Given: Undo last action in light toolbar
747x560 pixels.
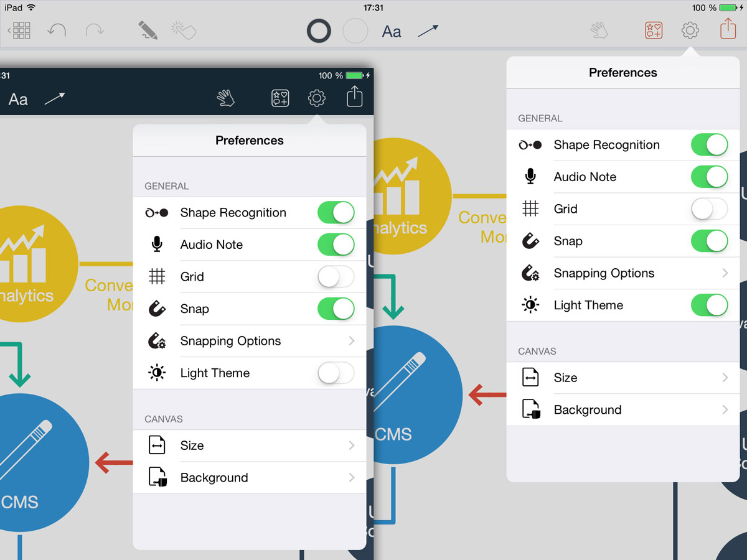Looking at the screenshot, I should pos(57,30).
